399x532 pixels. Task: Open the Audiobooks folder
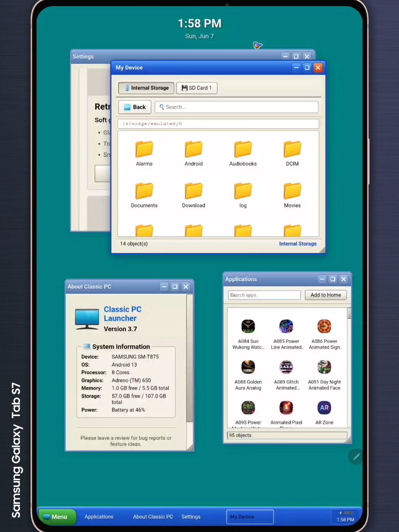(x=243, y=149)
